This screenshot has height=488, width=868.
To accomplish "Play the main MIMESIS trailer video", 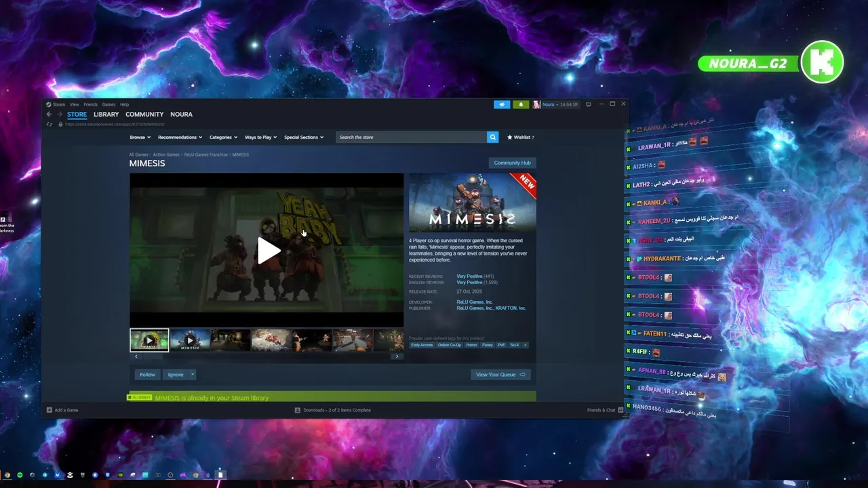I will pyautogui.click(x=269, y=251).
